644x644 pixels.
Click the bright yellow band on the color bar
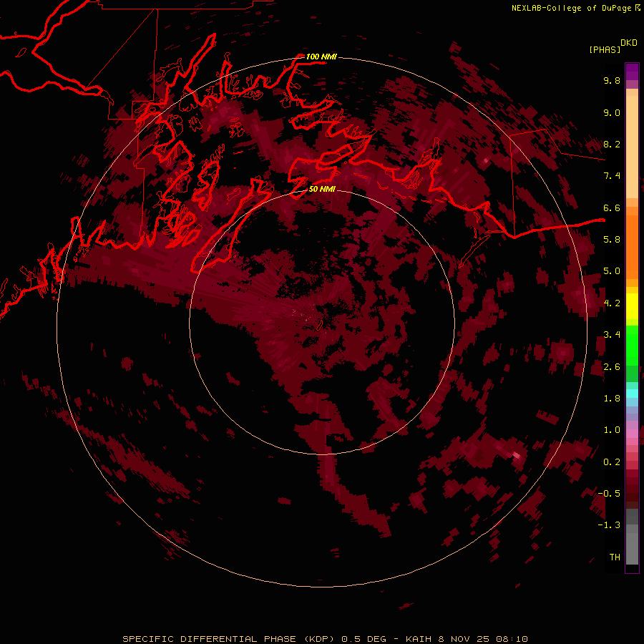[632, 306]
